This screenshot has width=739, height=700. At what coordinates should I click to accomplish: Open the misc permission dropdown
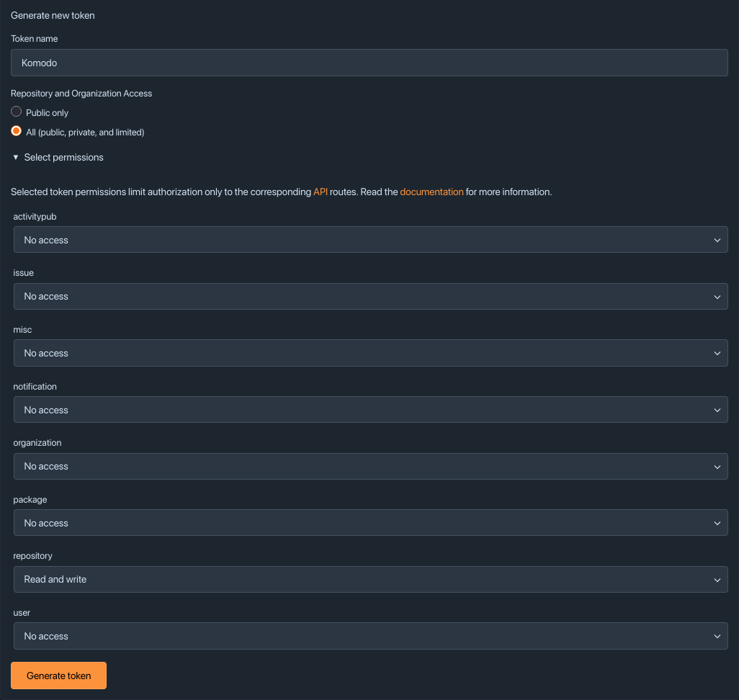tap(370, 353)
